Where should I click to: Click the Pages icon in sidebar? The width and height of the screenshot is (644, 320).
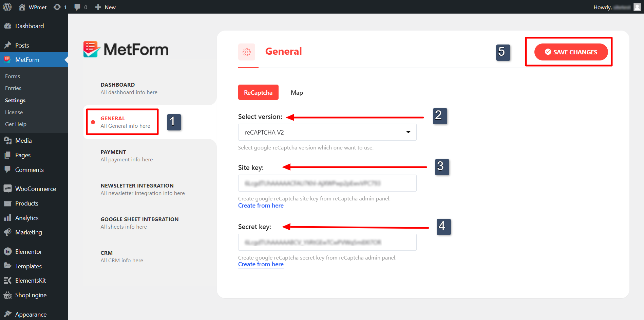[7, 155]
